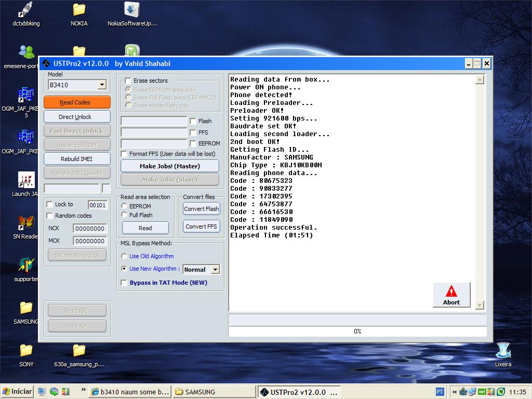Click the NCK code input field

(x=90, y=229)
